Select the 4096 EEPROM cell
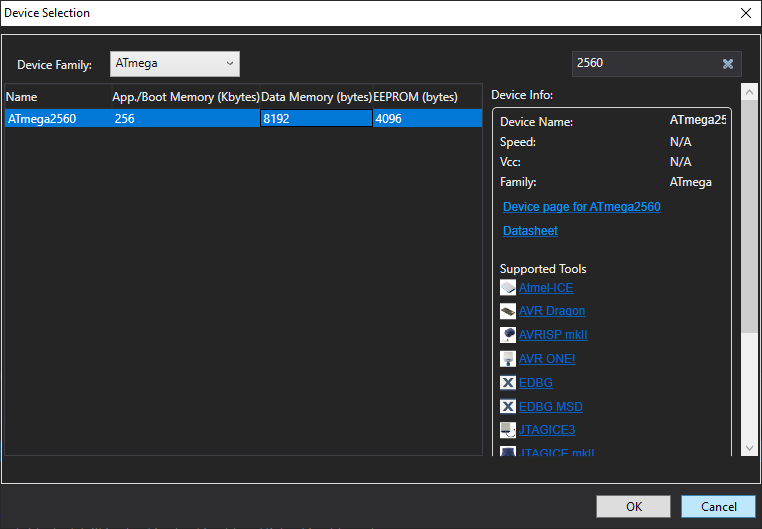Screen dimensions: 762x529 [x=427, y=119]
